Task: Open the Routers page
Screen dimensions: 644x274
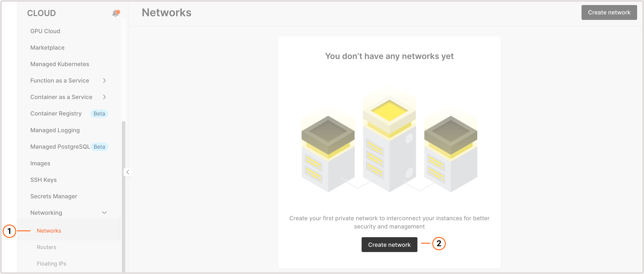Action: pyautogui.click(x=46, y=247)
